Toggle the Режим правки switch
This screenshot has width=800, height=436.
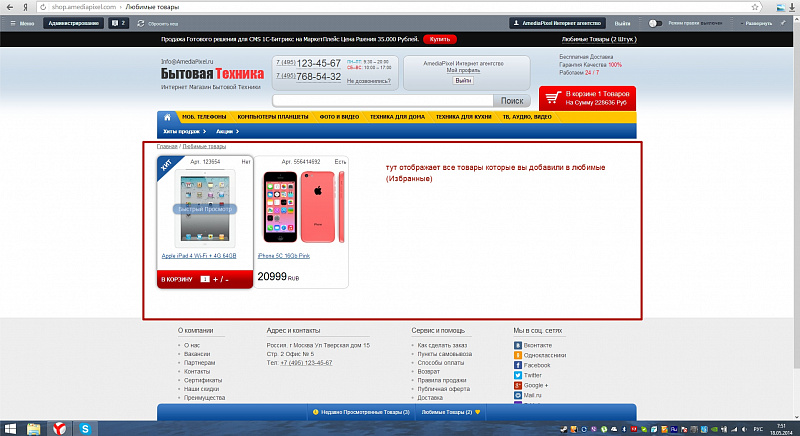pyautogui.click(x=655, y=23)
